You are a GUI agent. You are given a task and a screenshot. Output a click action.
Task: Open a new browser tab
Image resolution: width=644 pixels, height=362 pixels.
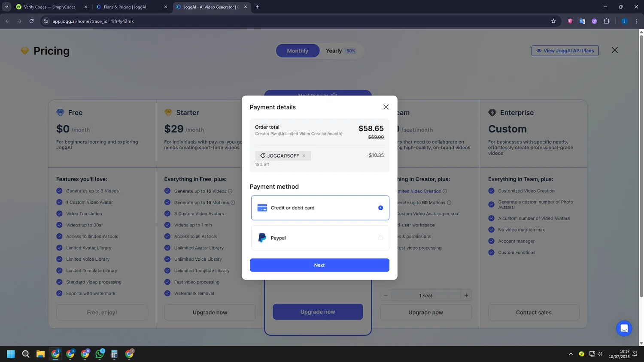point(258,7)
